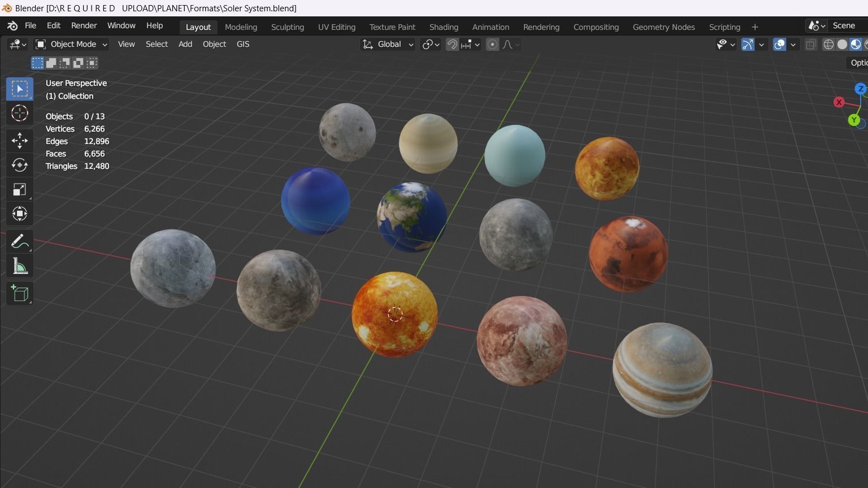
Task: Activate the 3D Cursor tool
Action: tap(20, 113)
